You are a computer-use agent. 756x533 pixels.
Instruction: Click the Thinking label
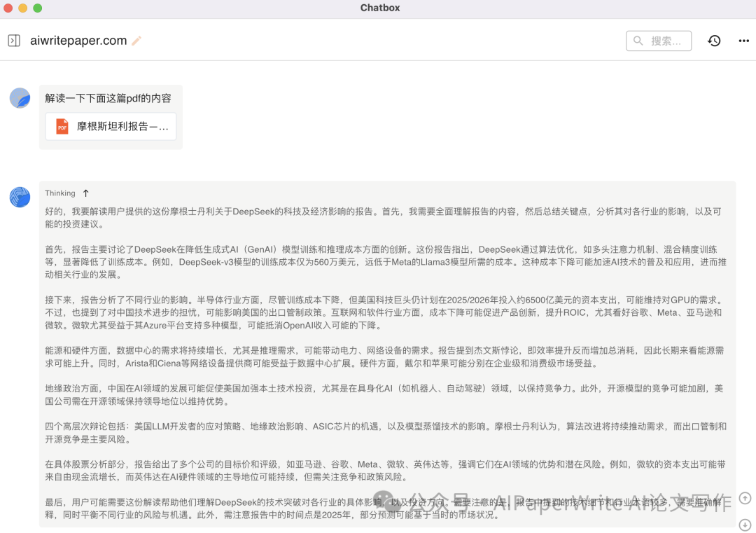coord(60,193)
